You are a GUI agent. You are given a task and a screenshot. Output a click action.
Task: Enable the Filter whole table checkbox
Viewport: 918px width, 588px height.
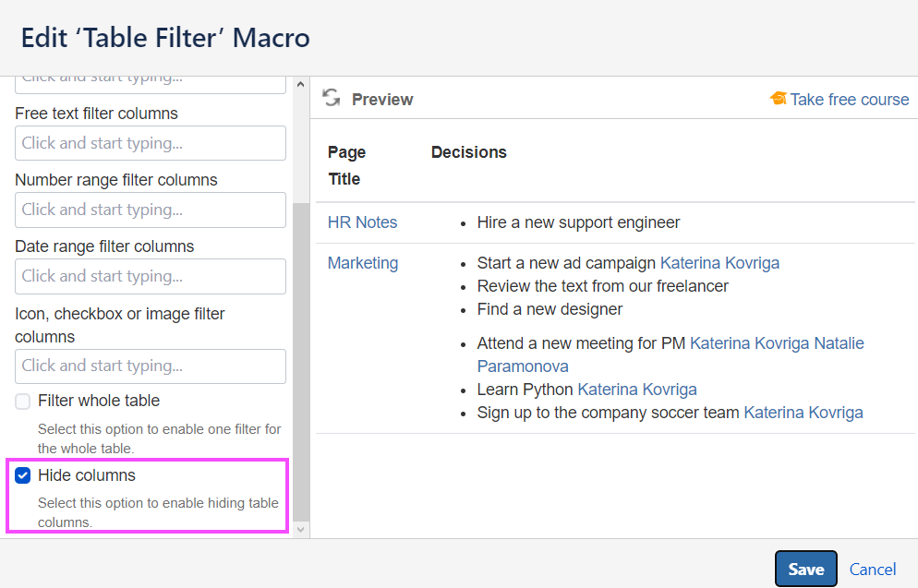(x=23, y=402)
